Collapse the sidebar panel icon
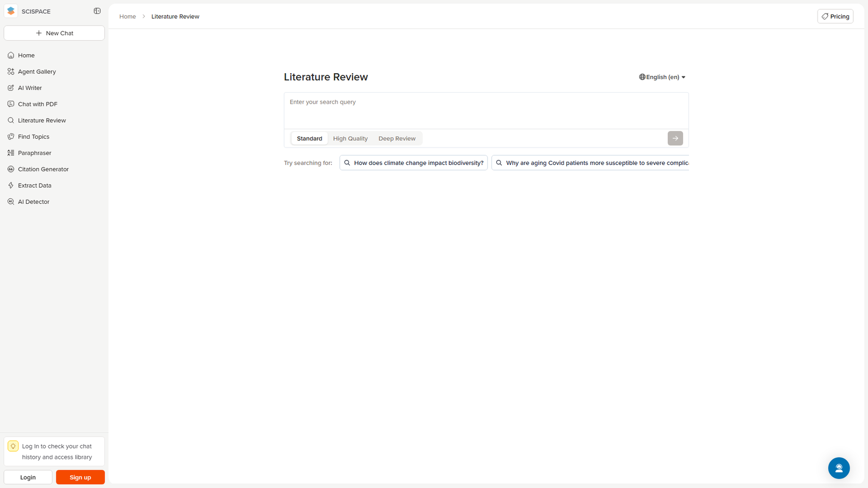 [97, 11]
